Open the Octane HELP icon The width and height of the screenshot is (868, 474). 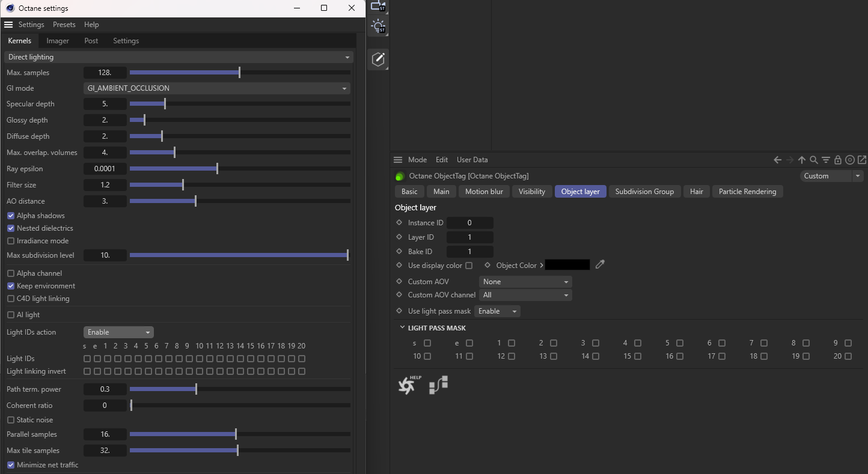pos(409,385)
